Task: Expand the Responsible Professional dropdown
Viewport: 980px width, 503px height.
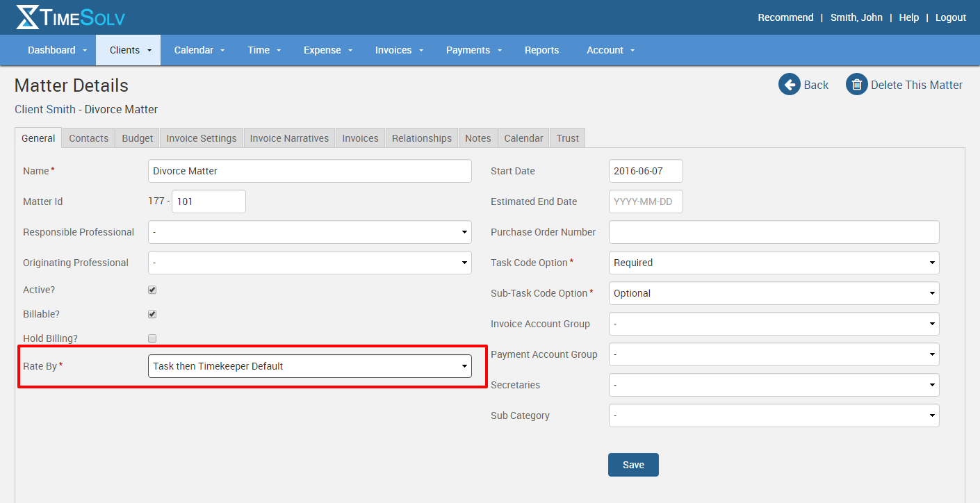Action: (x=309, y=232)
